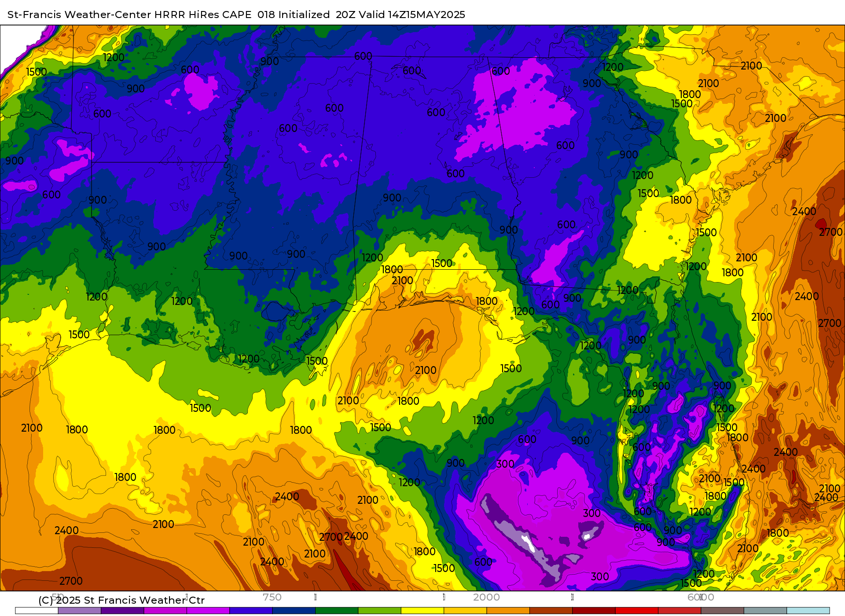The height and width of the screenshot is (616, 845).
Task: Select the rust brown legend swatch
Action: 551,611
